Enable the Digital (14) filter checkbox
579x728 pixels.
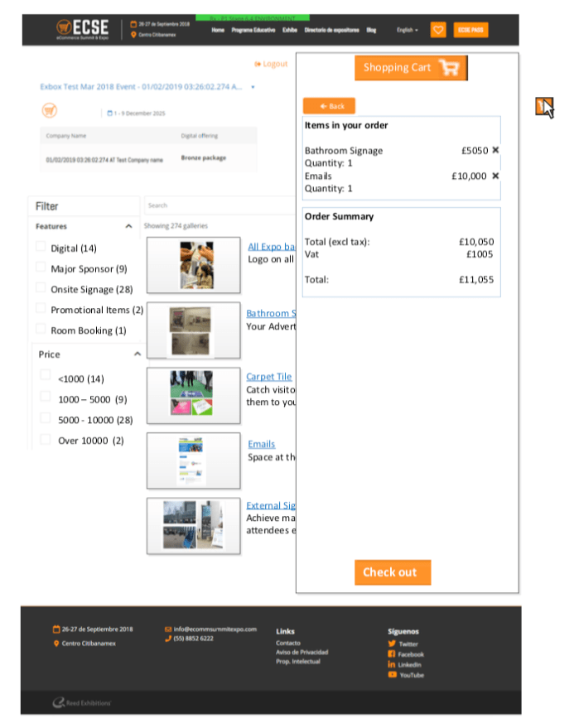[41, 247]
